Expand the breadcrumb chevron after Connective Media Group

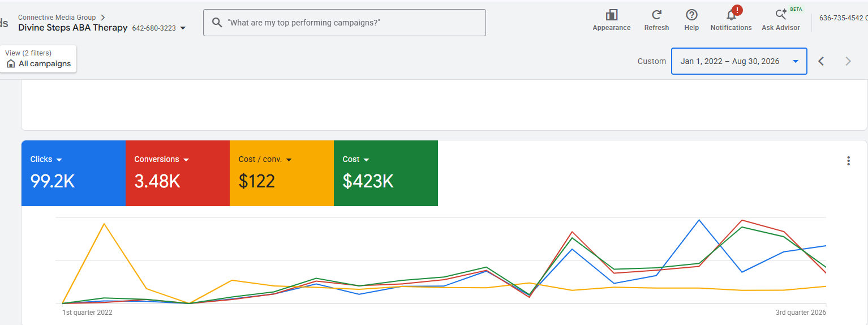(102, 18)
